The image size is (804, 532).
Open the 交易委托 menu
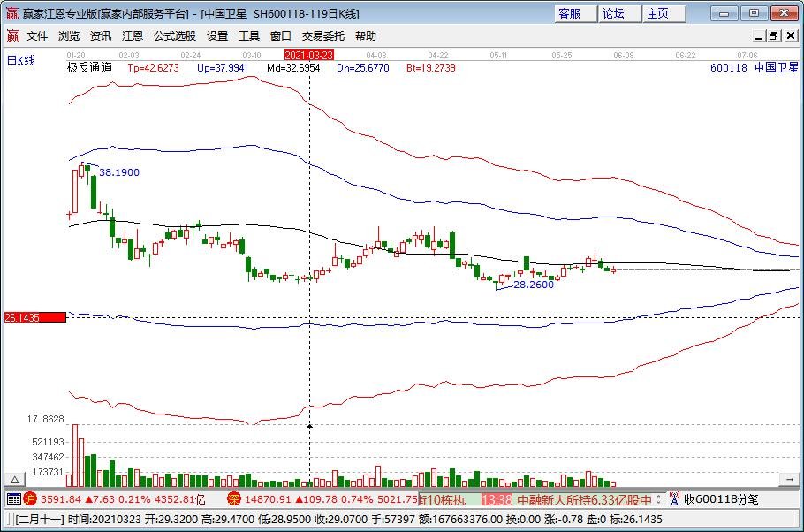click(x=323, y=36)
